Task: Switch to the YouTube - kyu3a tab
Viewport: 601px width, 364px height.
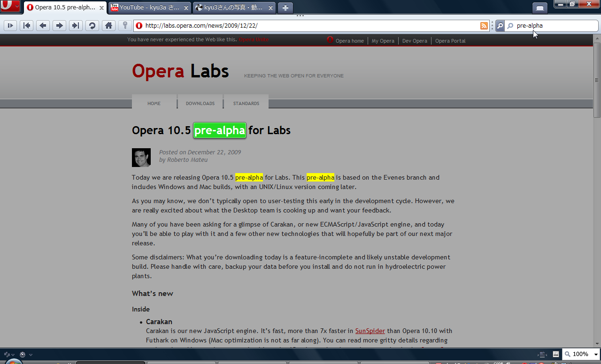Action: tap(150, 8)
